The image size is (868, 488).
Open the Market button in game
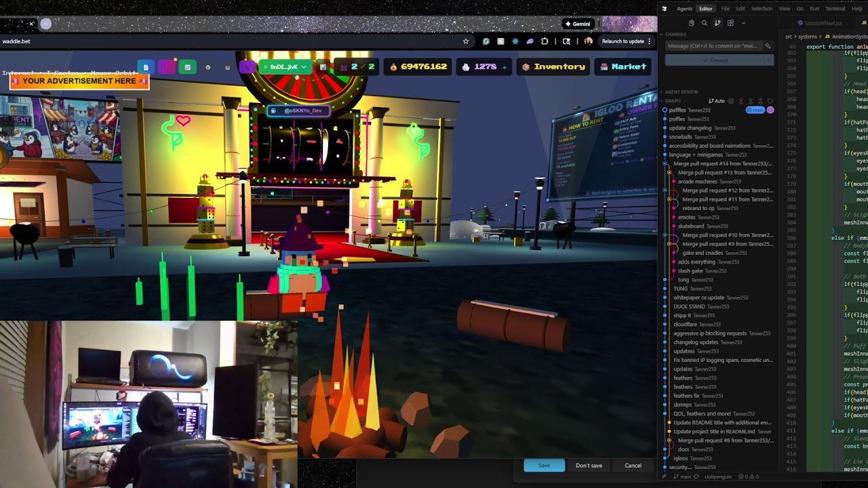(x=623, y=66)
